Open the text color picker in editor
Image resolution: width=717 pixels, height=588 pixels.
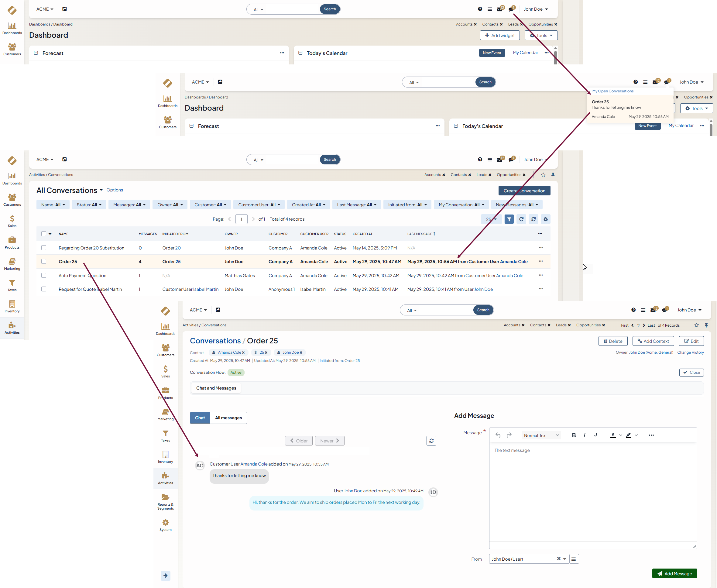[x=613, y=435]
